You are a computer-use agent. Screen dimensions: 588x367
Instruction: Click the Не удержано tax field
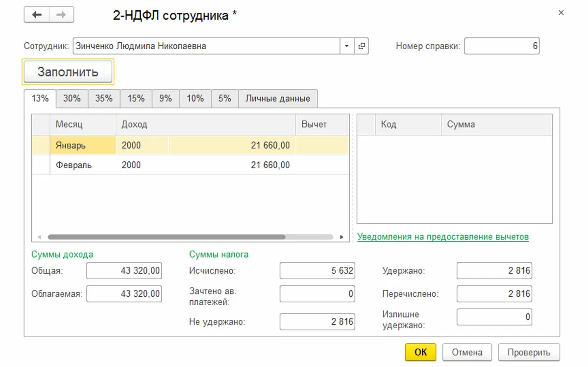tap(318, 322)
